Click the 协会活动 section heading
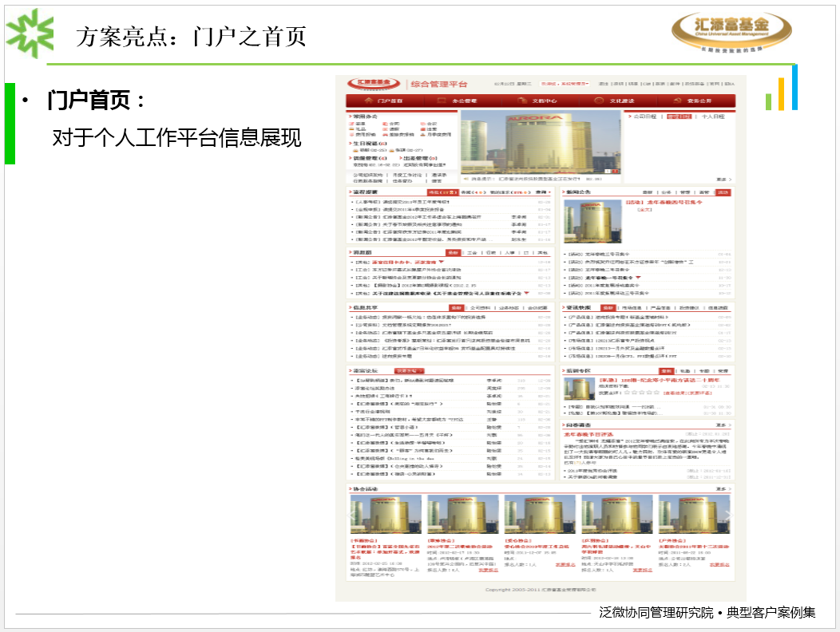 (365, 489)
